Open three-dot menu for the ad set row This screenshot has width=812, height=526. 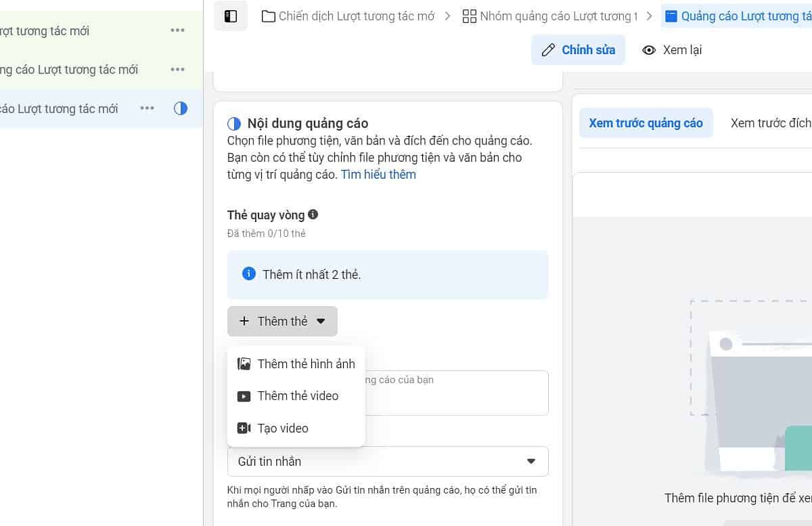pyautogui.click(x=178, y=69)
